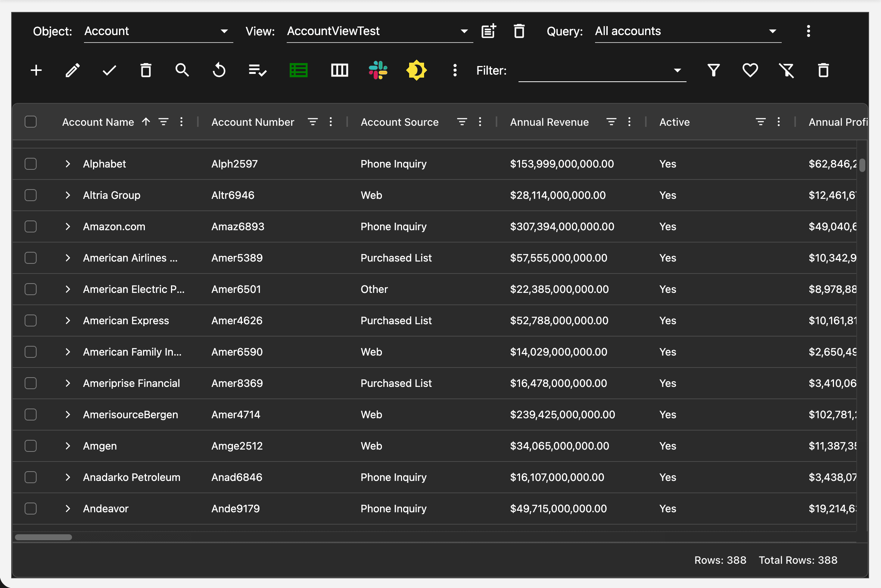Click the pencil edit icon
Image resolution: width=881 pixels, height=588 pixels.
click(x=72, y=70)
